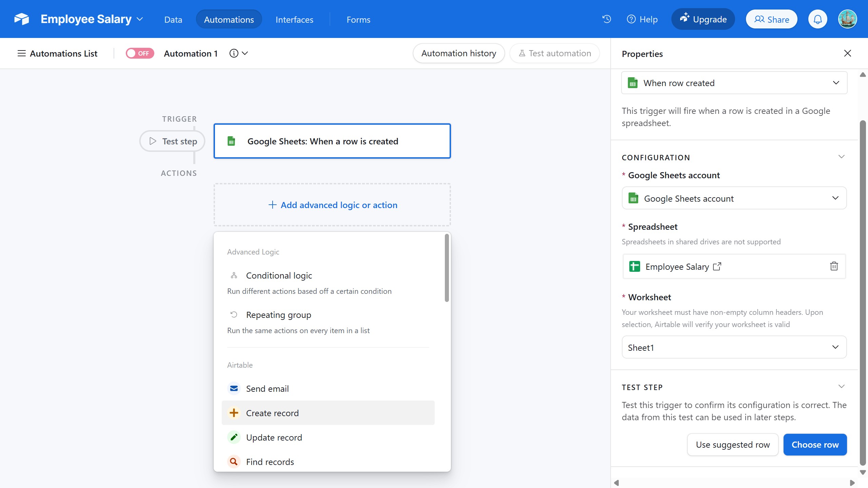Expand the Employee Salary base name menu

coord(140,19)
